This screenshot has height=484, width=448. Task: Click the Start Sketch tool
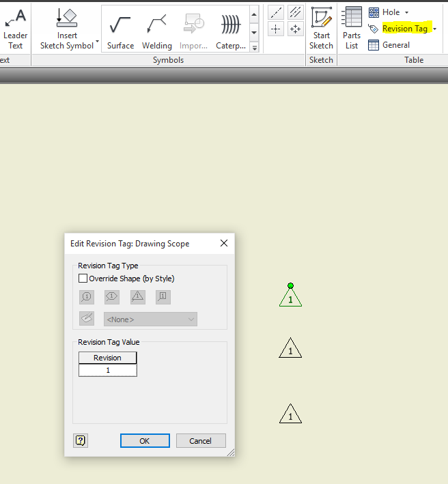[x=321, y=29]
